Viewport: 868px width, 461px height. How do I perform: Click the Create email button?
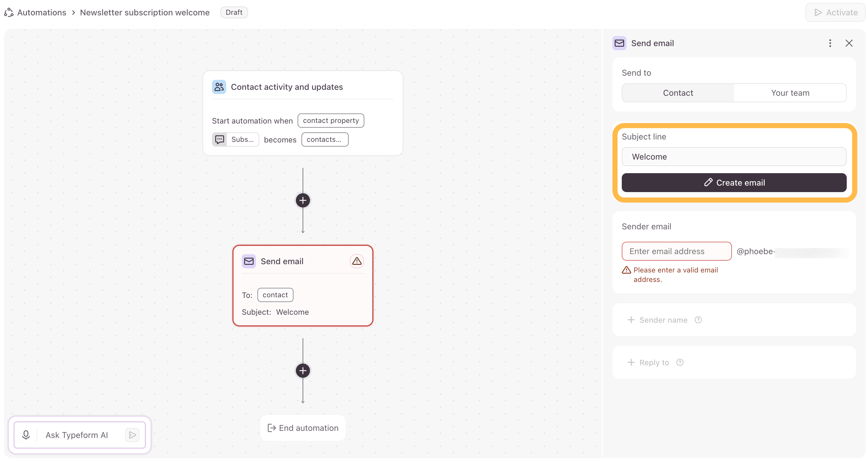734,182
